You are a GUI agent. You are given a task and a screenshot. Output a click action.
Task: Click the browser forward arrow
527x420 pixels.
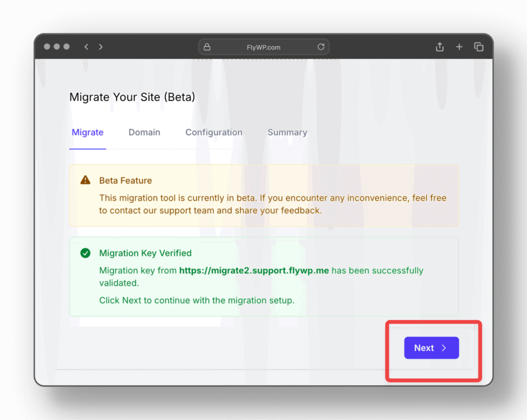coord(101,47)
